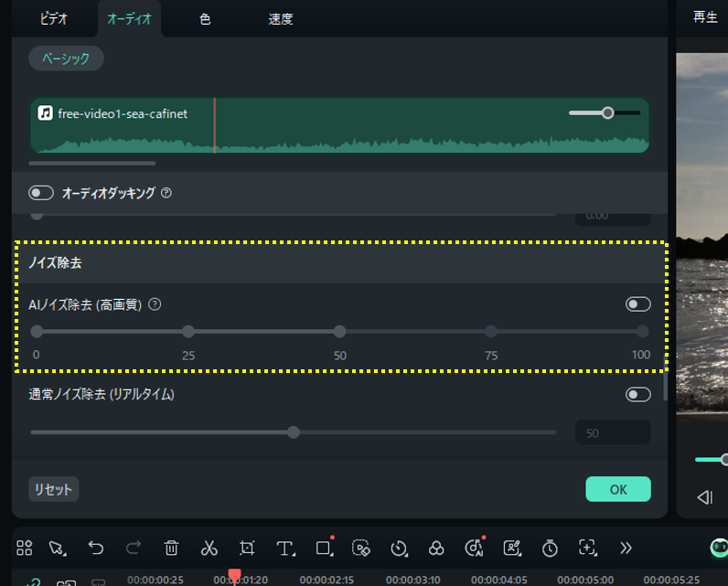Image resolution: width=728 pixels, height=586 pixels.
Task: Select the rectangle shape tool
Action: [324, 549]
